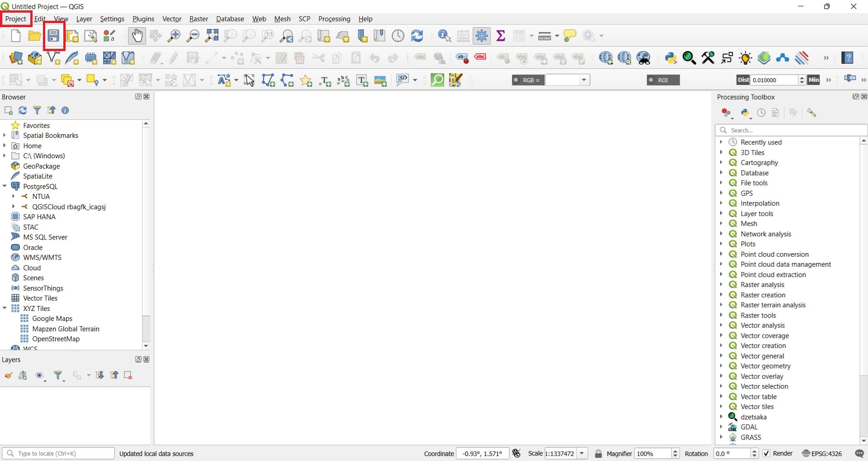868x461 pixels.
Task: Open the Scale dropdown arrow
Action: [582, 453]
